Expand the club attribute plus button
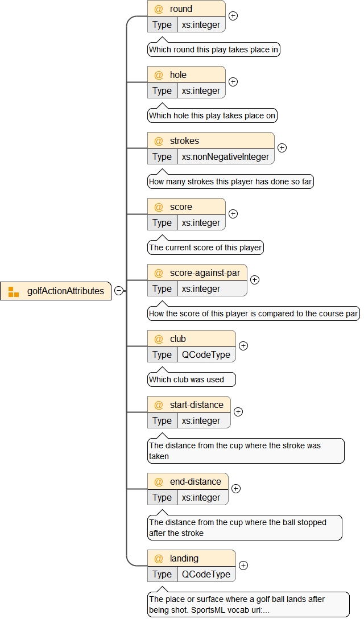The height and width of the screenshot is (619, 364). pos(243,346)
